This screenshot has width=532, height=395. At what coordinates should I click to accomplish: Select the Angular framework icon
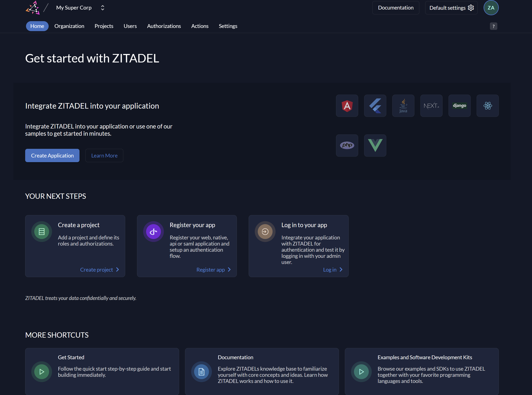[x=347, y=106]
